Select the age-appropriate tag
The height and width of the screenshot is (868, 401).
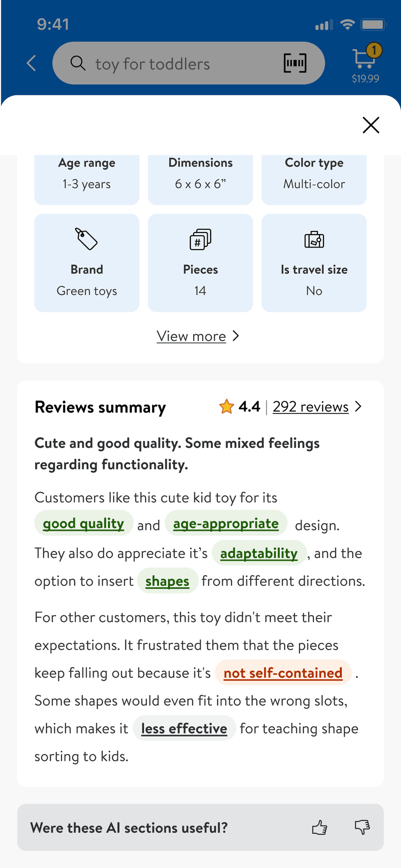point(226,523)
